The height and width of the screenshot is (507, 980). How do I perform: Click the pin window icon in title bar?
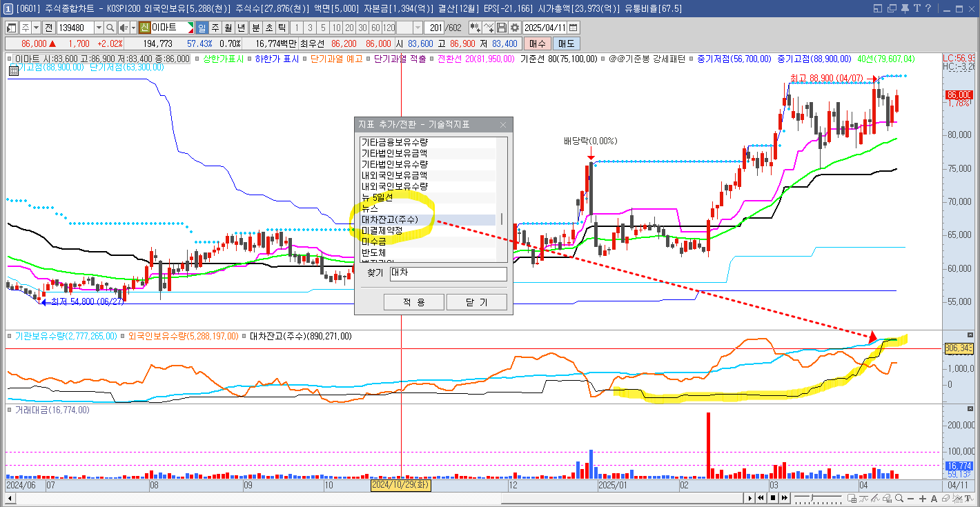(905, 8)
